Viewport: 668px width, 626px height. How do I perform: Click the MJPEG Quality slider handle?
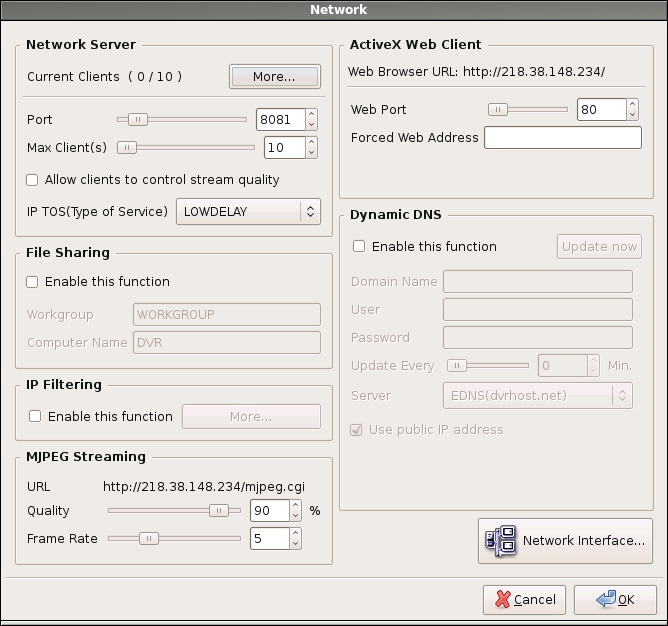tap(217, 510)
